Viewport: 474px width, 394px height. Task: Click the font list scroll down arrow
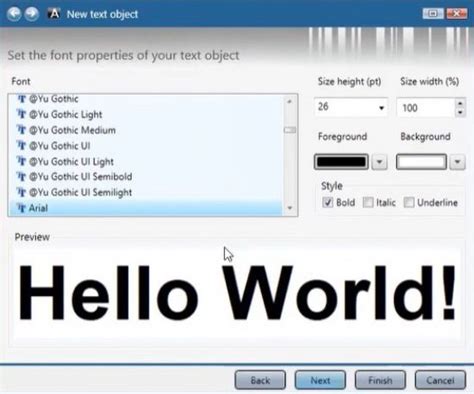[289, 208]
